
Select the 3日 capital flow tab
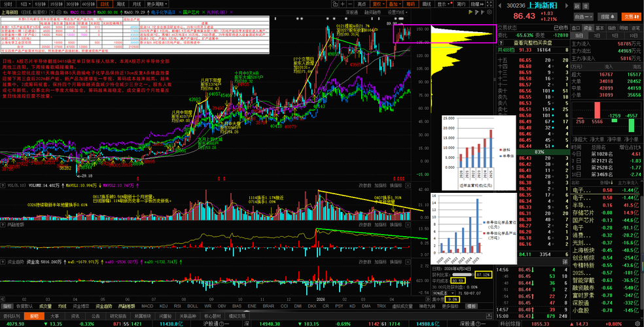coord(597,36)
